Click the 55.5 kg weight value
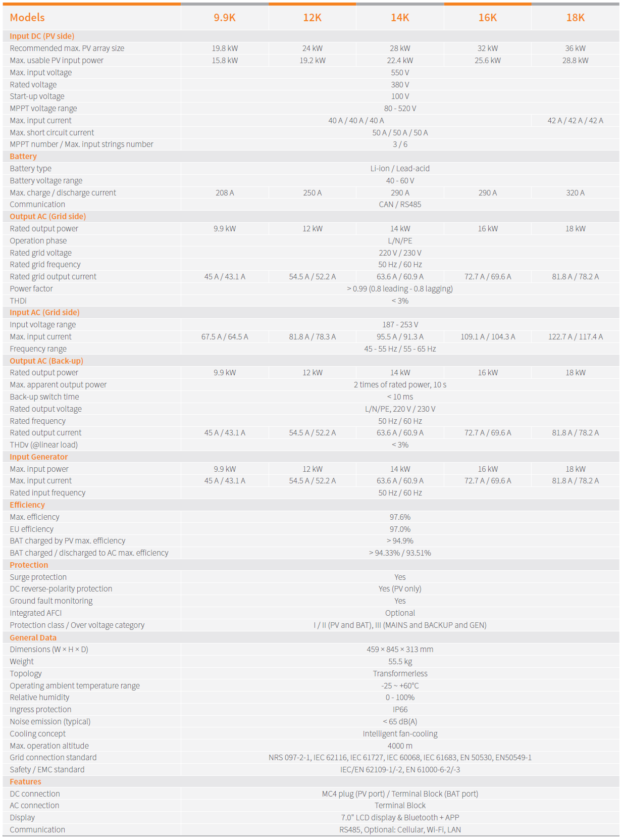This screenshot has width=622, height=840. (x=400, y=662)
